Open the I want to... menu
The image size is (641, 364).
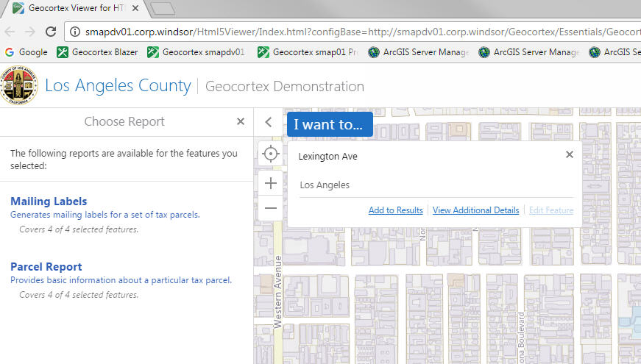click(x=330, y=124)
